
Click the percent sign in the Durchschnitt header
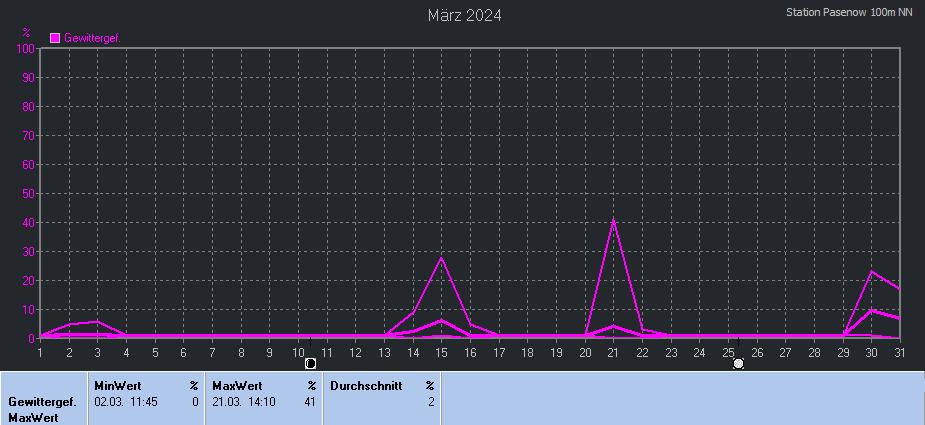[x=430, y=386]
